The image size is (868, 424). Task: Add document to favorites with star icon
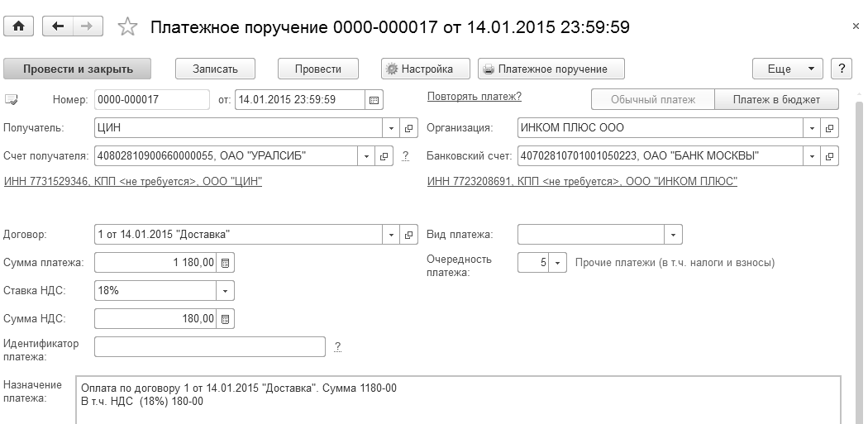coord(127,27)
